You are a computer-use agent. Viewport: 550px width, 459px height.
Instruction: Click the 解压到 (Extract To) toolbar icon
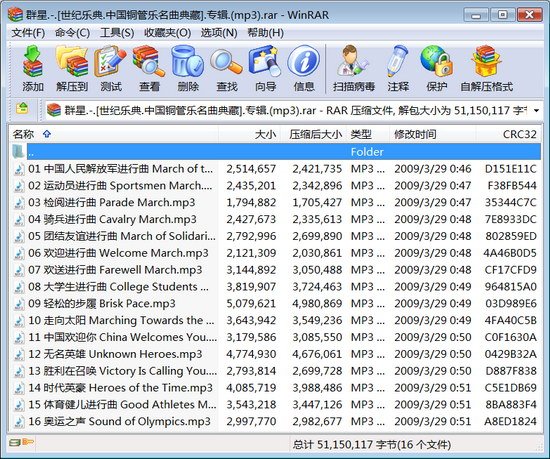[72, 68]
